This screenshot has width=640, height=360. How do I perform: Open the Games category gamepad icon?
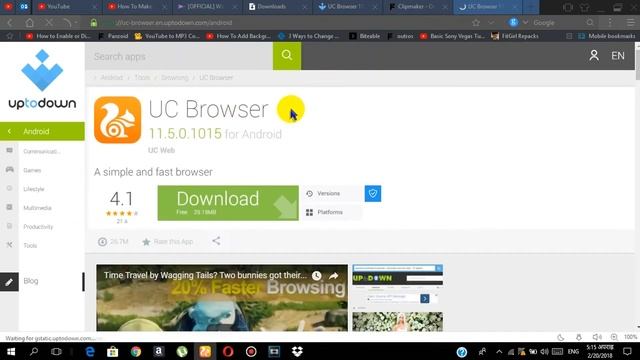click(x=9, y=170)
